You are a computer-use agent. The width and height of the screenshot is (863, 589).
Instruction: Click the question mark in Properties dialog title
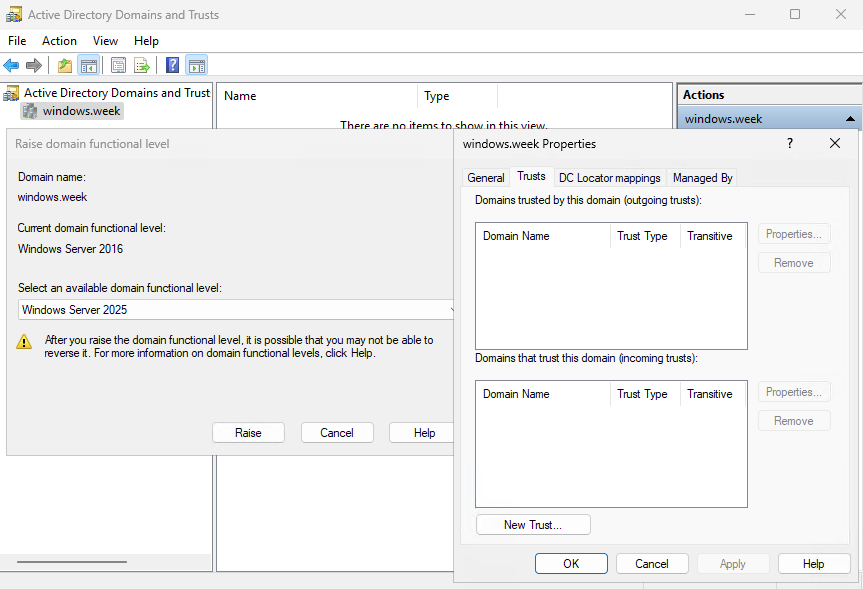[x=790, y=144]
